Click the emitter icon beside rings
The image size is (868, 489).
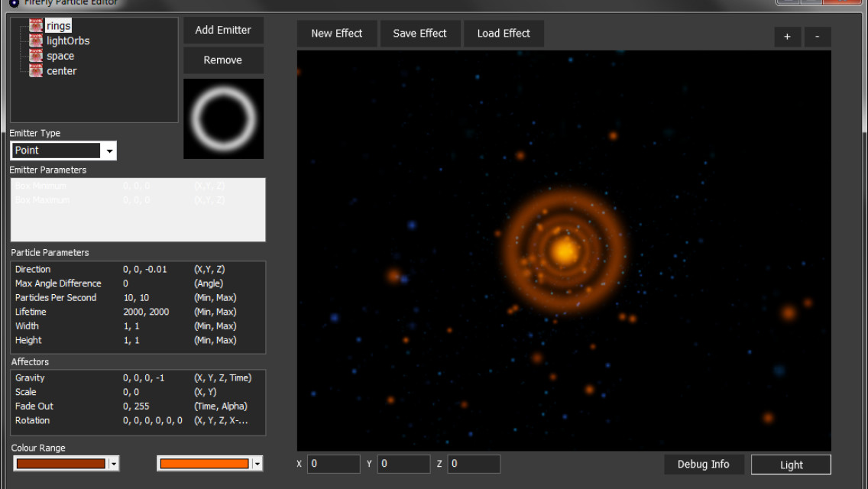coord(35,25)
